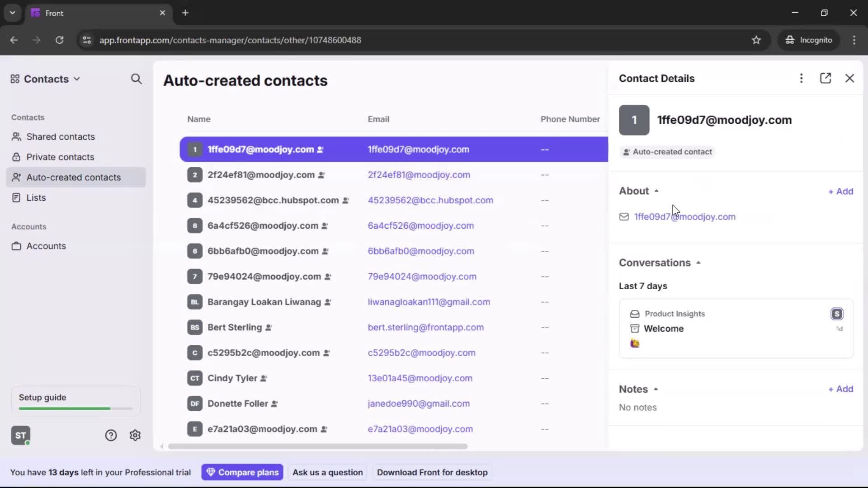Click the Incognito indicator

pos(809,40)
